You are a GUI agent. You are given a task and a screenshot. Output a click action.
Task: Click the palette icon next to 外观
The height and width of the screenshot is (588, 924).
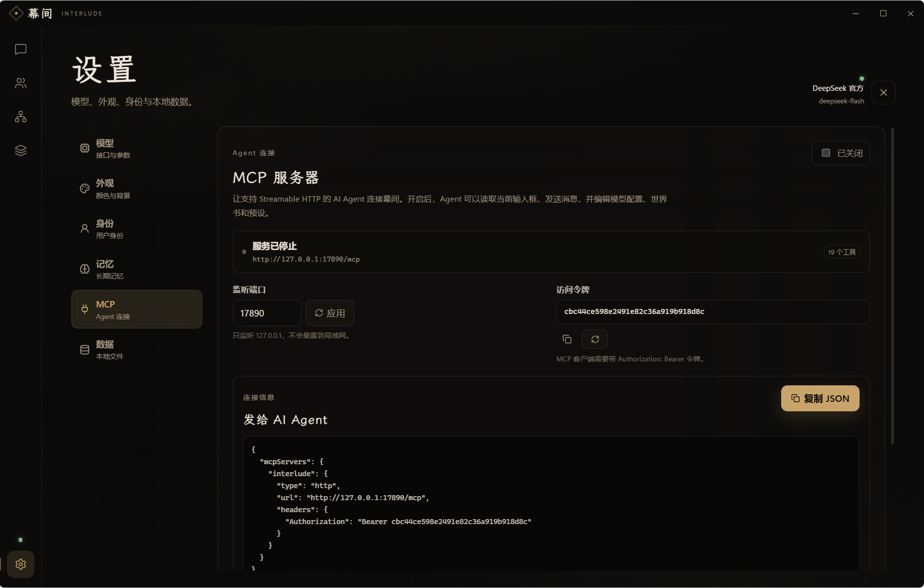pos(85,189)
